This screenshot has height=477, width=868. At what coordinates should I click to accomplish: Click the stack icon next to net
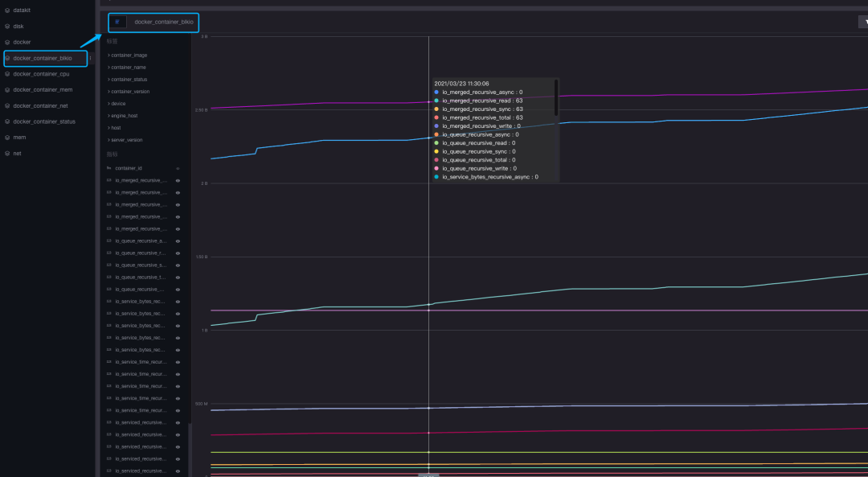click(7, 154)
